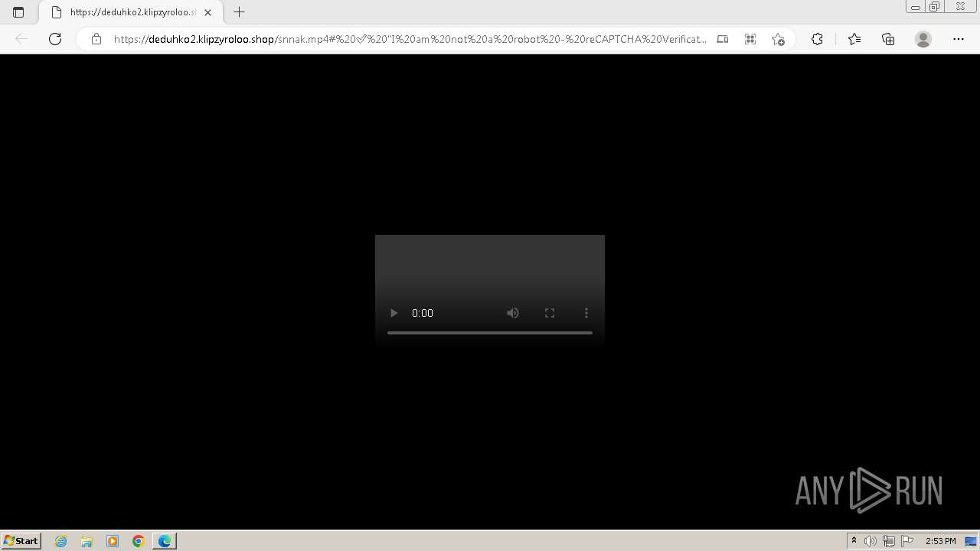
Task: Mute the video volume
Action: coord(513,313)
